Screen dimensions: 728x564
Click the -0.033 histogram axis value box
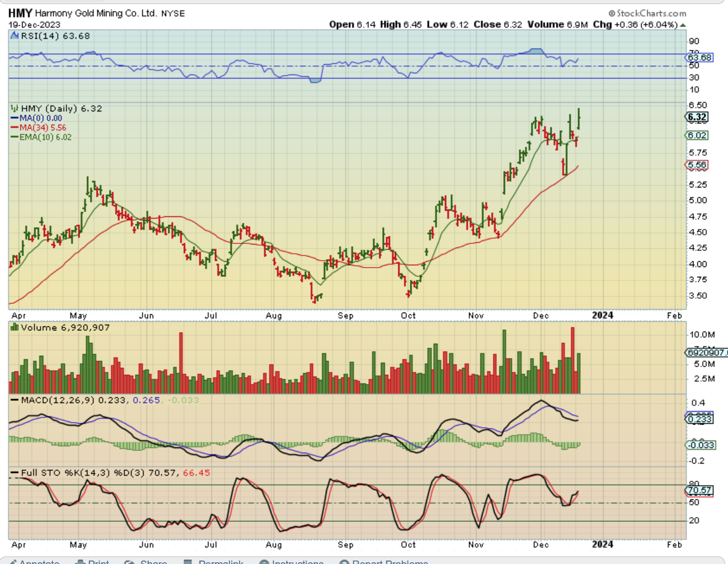700,445
